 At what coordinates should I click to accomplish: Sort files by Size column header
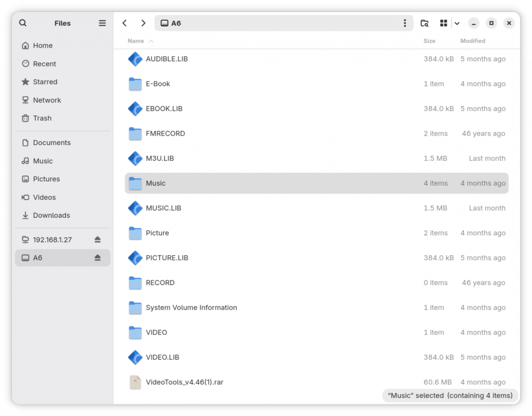coord(429,41)
